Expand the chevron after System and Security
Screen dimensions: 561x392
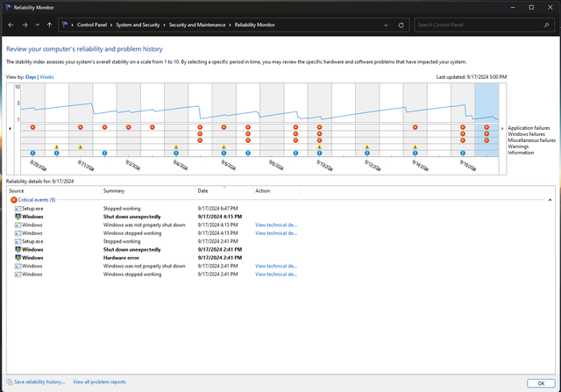point(164,25)
